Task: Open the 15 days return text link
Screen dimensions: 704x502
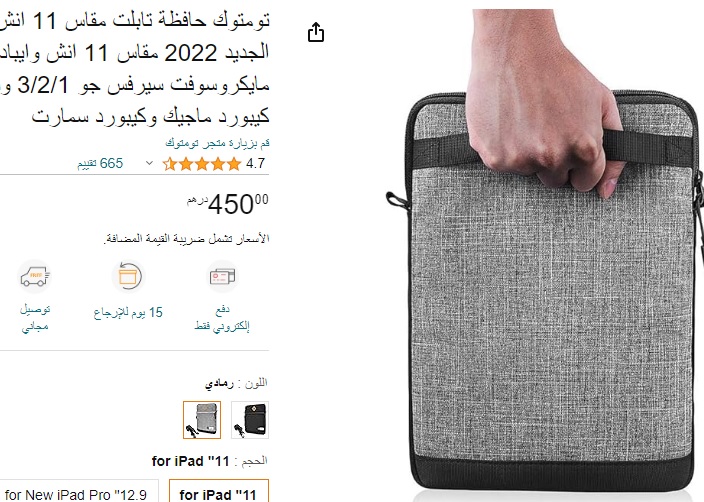Action: point(128,313)
